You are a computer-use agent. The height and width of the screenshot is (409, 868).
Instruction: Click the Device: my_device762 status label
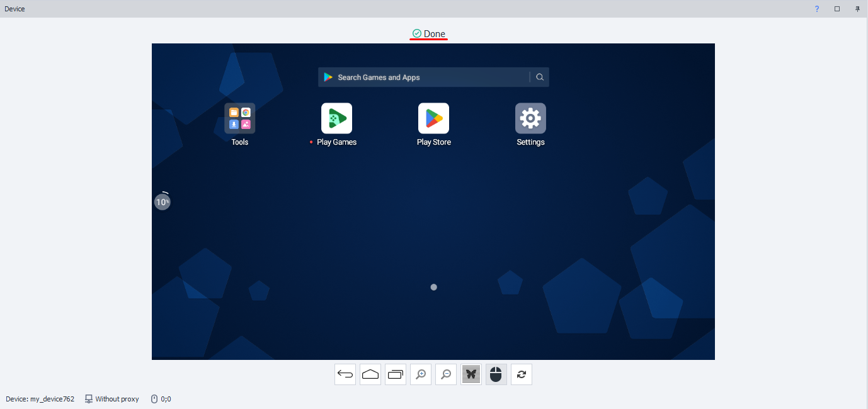pyautogui.click(x=40, y=399)
